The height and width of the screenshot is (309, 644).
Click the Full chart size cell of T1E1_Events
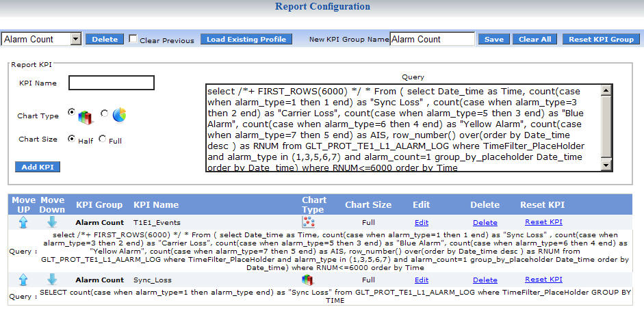point(368,222)
